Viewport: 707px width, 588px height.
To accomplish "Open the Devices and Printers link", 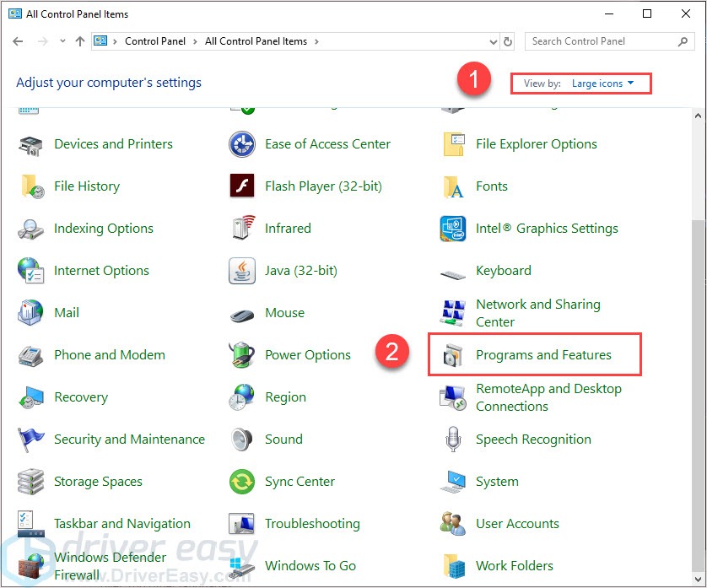I will (x=113, y=144).
